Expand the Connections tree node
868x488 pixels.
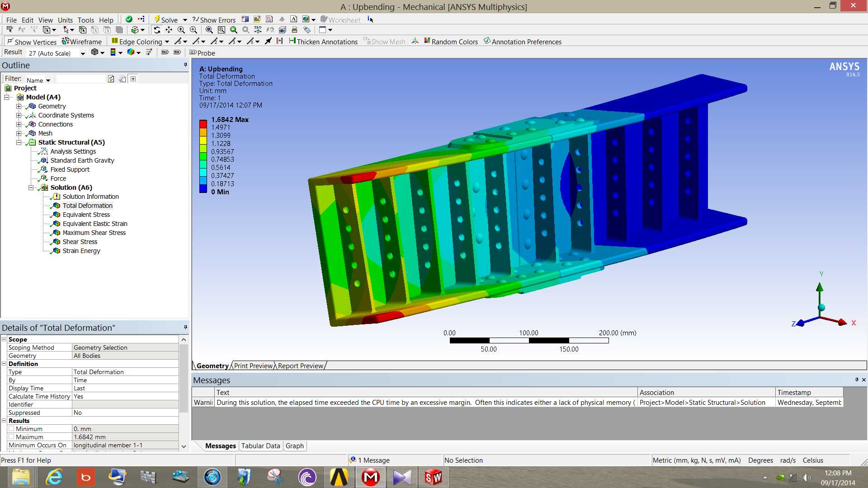[x=19, y=124]
